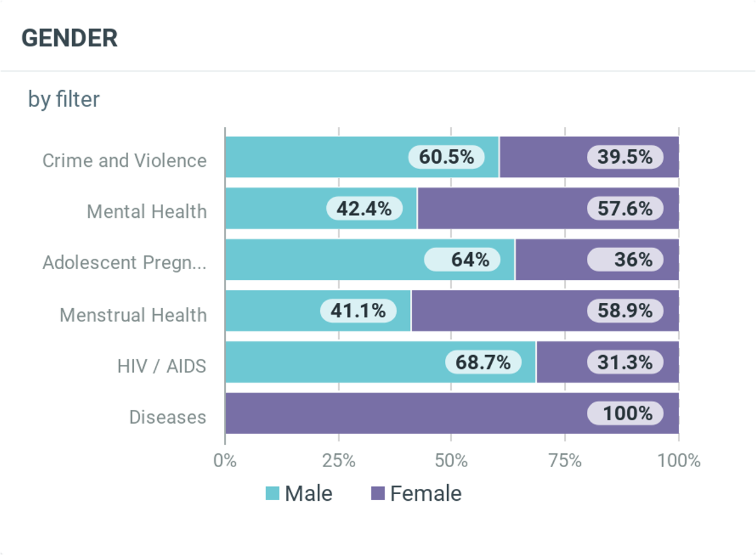Viewport: 756px width, 555px height.
Task: Click the Male legend color swatch
Action: pyautogui.click(x=273, y=494)
